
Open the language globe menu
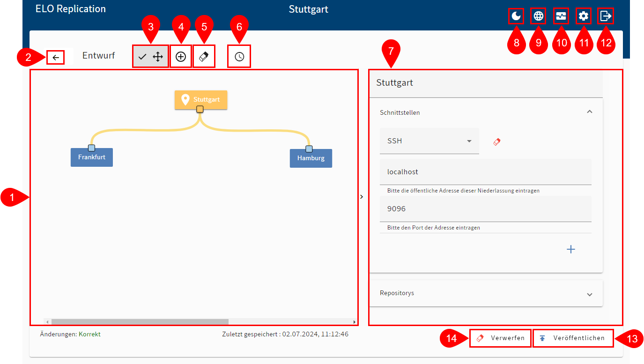coord(539,16)
